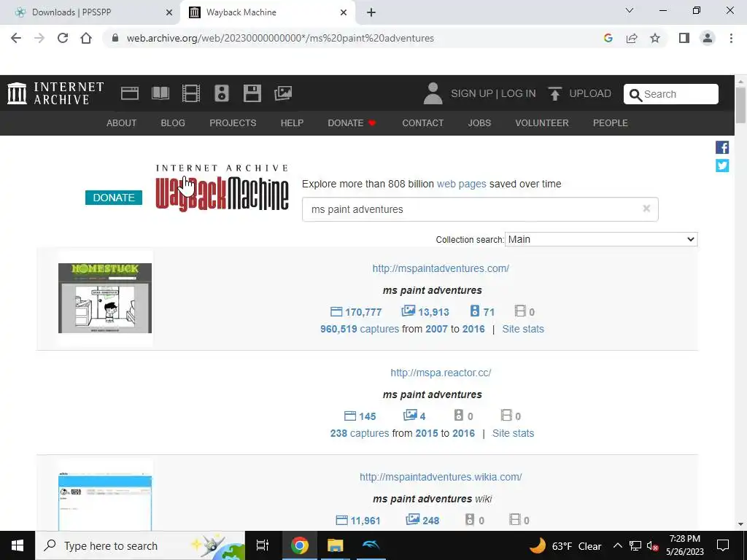Click the web pages link
This screenshot has height=560, width=747.
point(462,184)
